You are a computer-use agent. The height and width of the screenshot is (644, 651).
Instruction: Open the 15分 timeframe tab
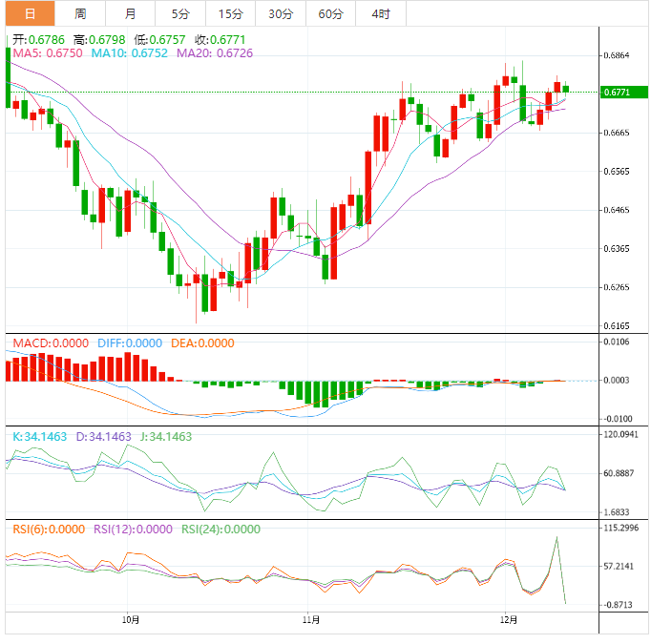pyautogui.click(x=231, y=13)
